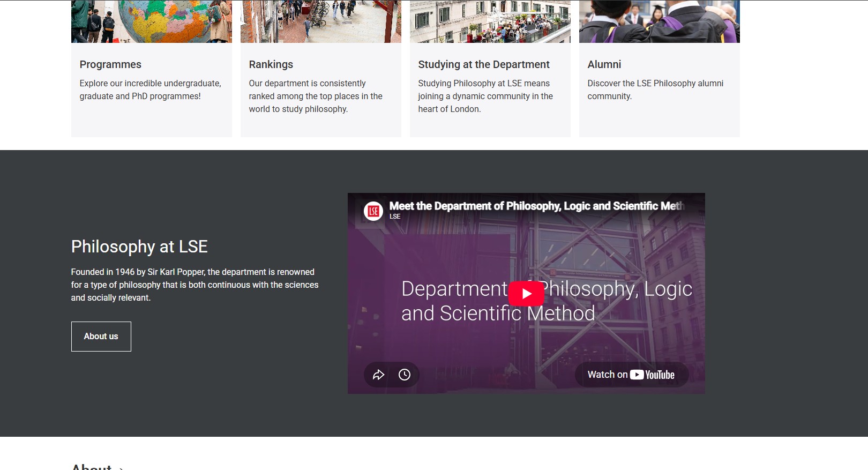868x470 pixels.
Task: Click 'Our department is consistently ranked' text
Action: pyautogui.click(x=316, y=96)
